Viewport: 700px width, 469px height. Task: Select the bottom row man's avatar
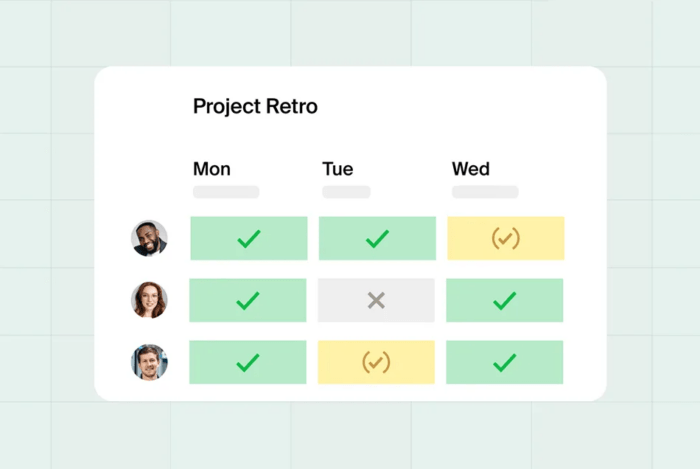150,362
